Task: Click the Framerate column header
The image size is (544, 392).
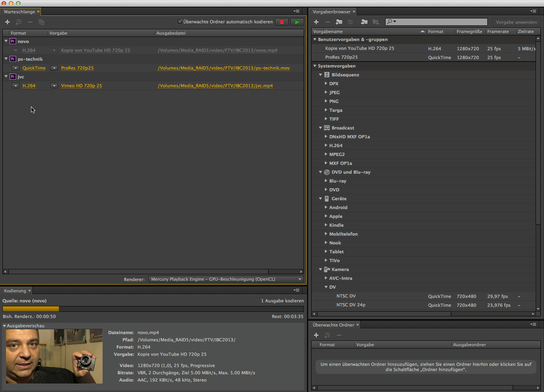Action: click(x=498, y=31)
